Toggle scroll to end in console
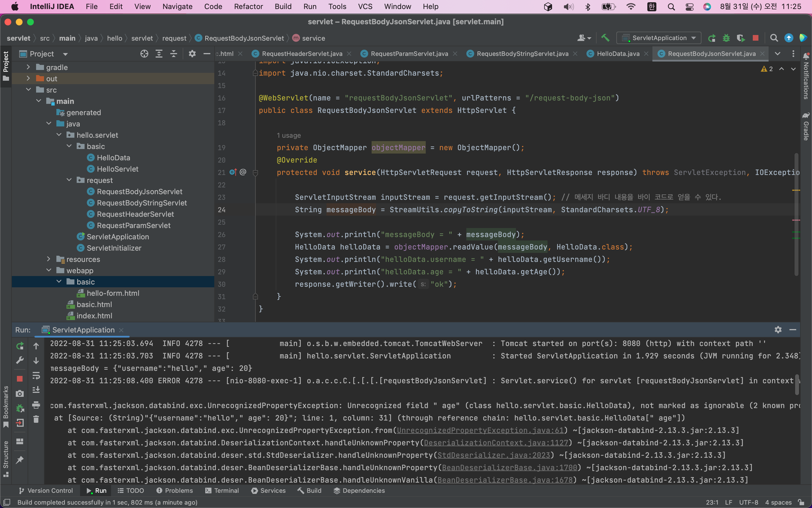The height and width of the screenshot is (508, 812). [x=36, y=390]
